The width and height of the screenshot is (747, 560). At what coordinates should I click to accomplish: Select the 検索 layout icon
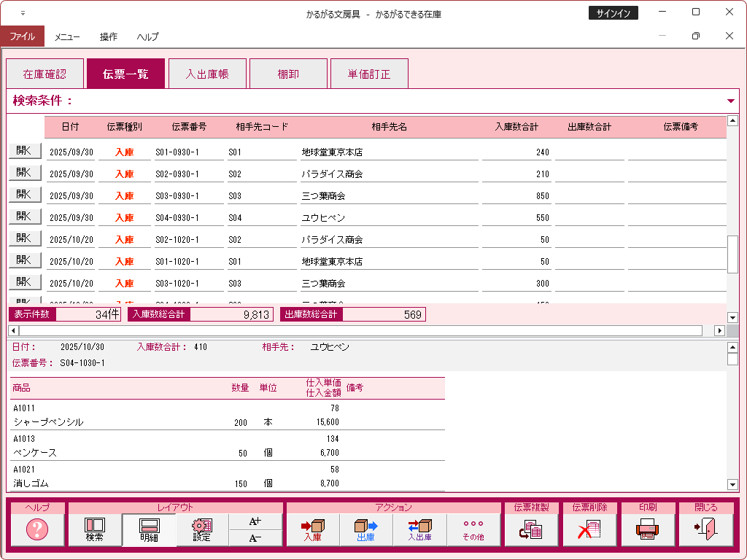[95, 530]
